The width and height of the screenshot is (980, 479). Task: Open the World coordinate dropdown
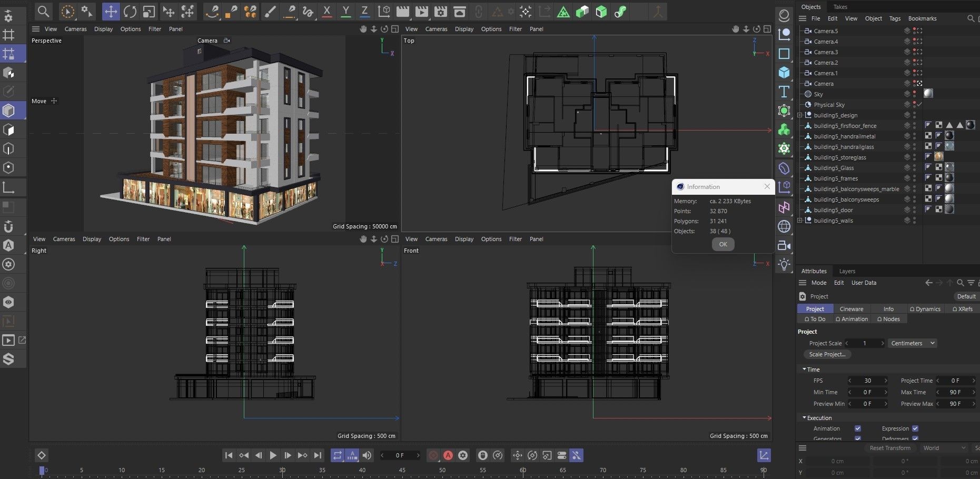[944, 448]
